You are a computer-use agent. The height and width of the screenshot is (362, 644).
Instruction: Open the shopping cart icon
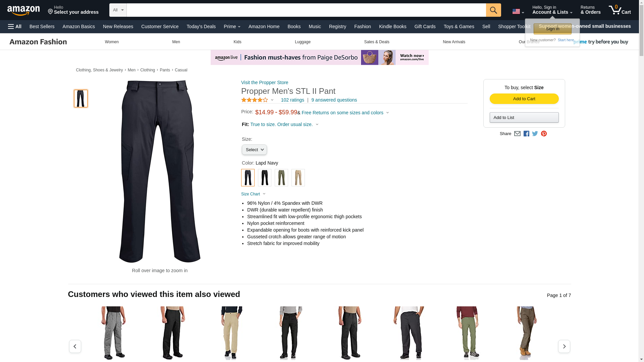pyautogui.click(x=620, y=10)
